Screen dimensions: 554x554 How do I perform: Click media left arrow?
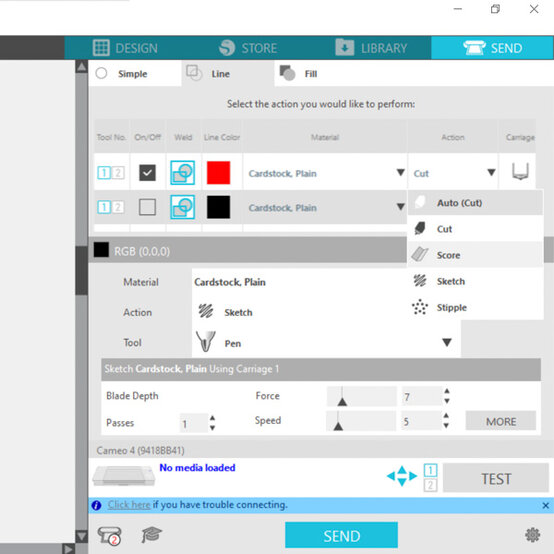391,476
